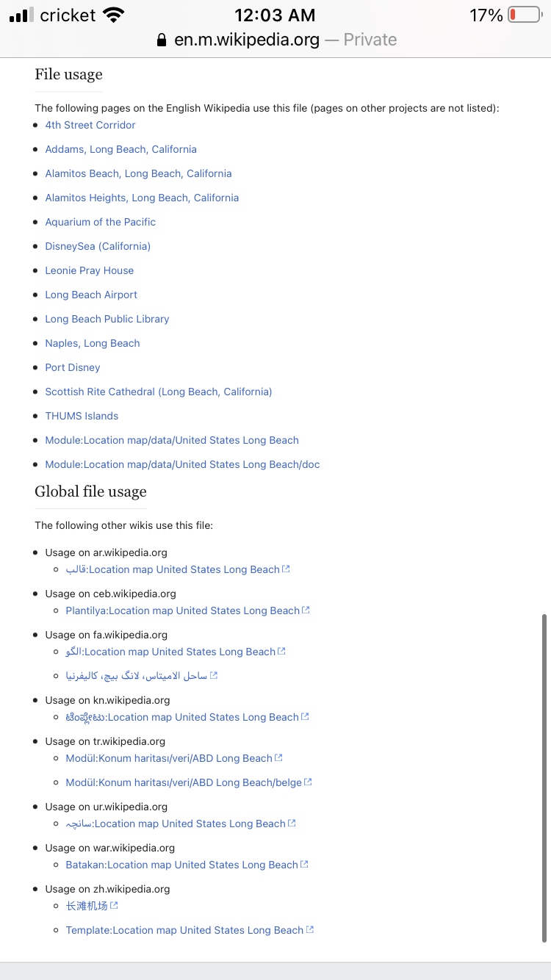Image resolution: width=551 pixels, height=980 pixels.
Task: Open fa.wikipedia Location map Long Beach template link
Action: coord(170,652)
